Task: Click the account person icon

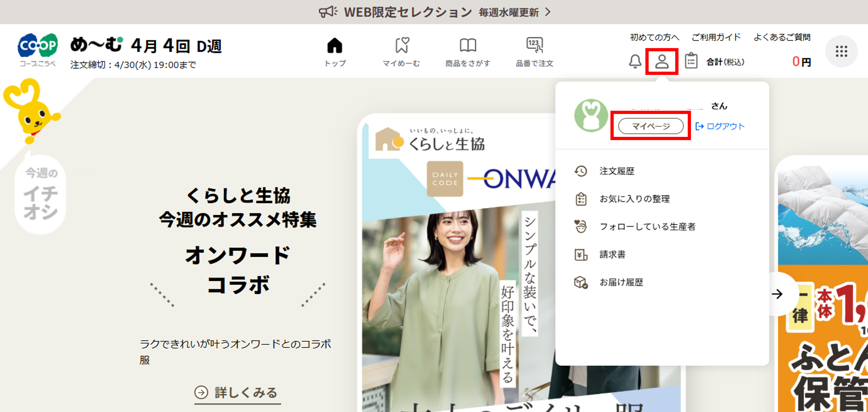Action: click(x=662, y=61)
